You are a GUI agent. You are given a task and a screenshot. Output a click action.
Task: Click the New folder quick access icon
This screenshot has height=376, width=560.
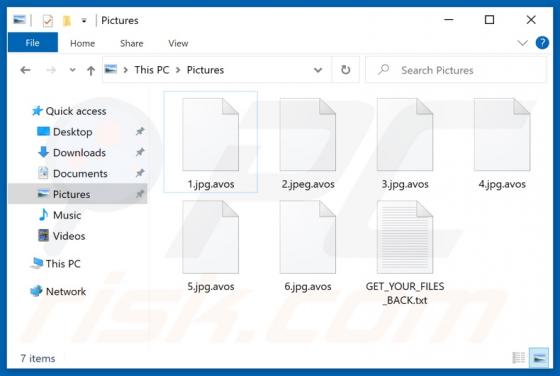[x=66, y=21]
